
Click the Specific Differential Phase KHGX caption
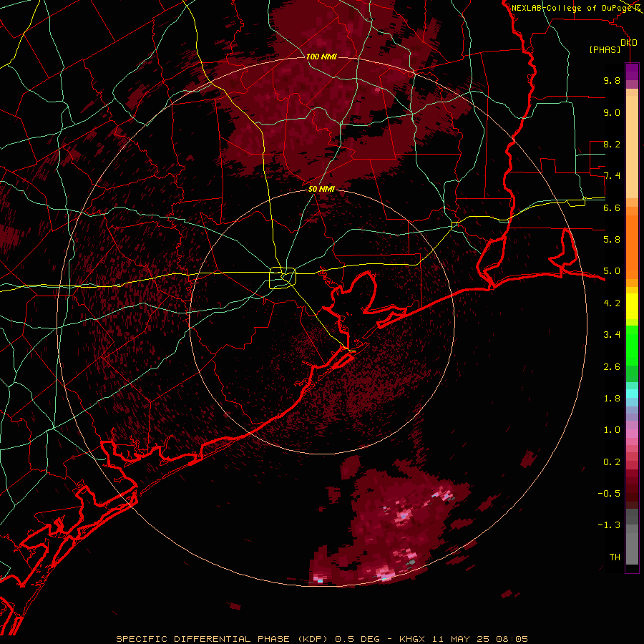(322, 639)
